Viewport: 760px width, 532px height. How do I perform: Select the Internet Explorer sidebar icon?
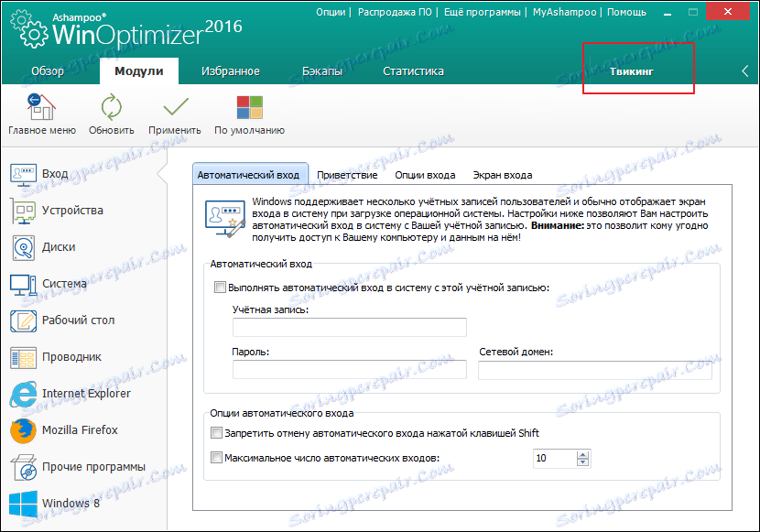pos(25,394)
